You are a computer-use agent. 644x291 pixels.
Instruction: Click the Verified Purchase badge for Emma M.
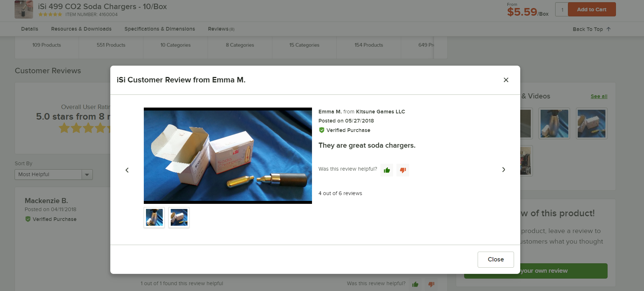344,130
